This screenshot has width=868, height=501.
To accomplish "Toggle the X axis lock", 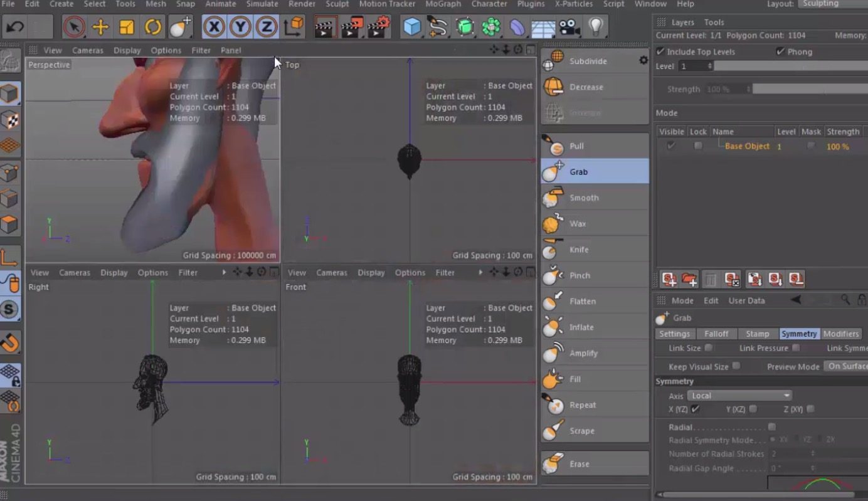I will (214, 27).
